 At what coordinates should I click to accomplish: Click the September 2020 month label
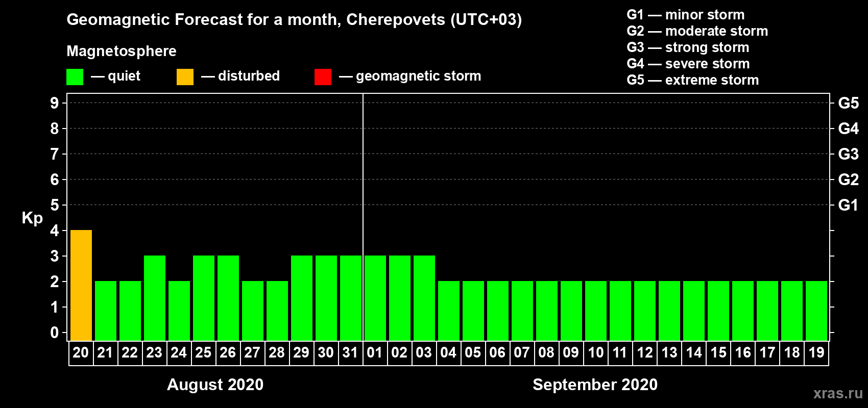pos(595,385)
